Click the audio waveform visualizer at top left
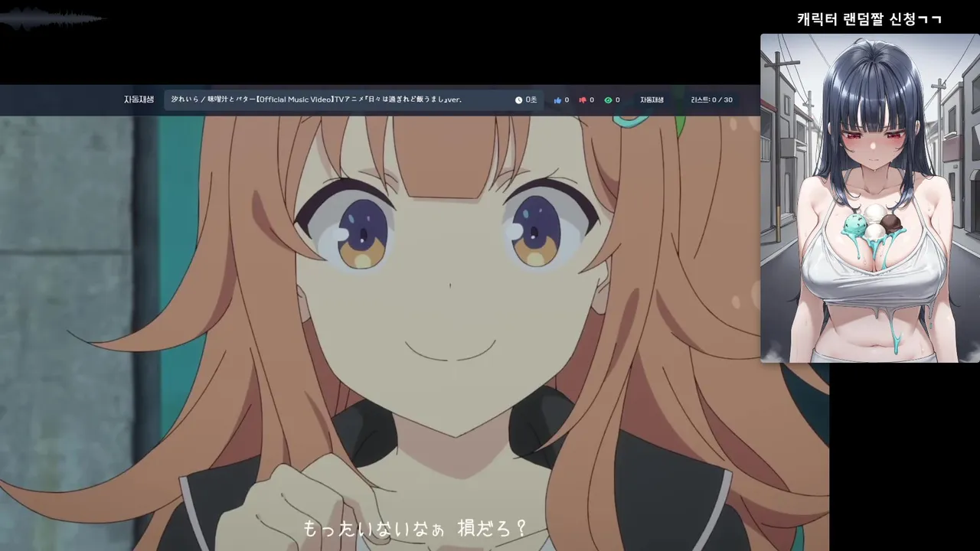Screen dimensions: 980x551 click(52, 18)
